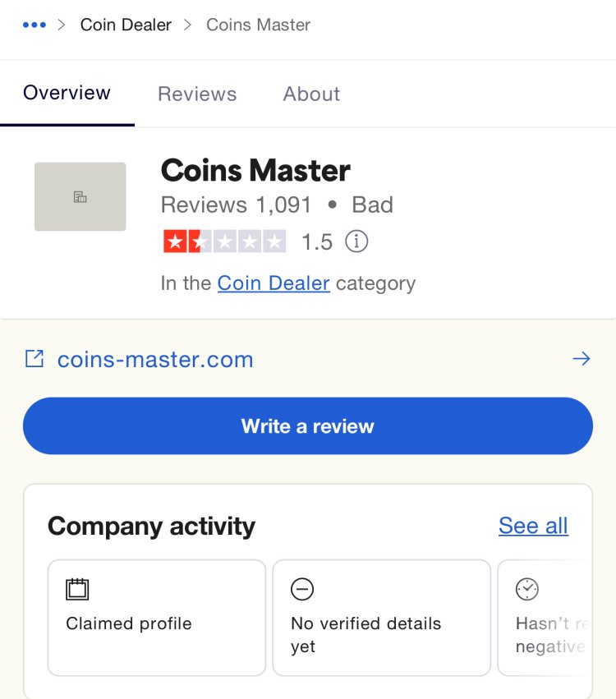Click the clock icon on third card
616x699 pixels.
[x=527, y=589]
